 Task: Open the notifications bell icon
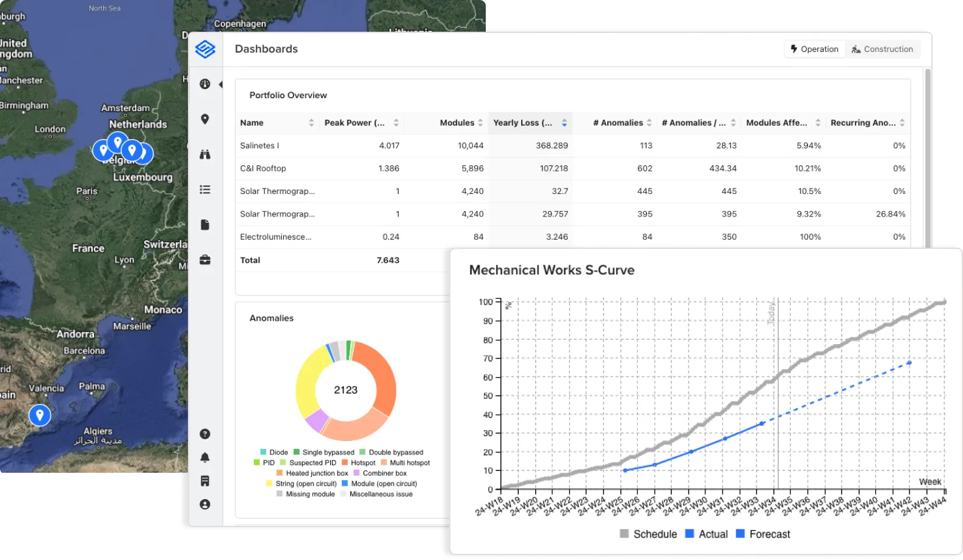[x=205, y=458]
